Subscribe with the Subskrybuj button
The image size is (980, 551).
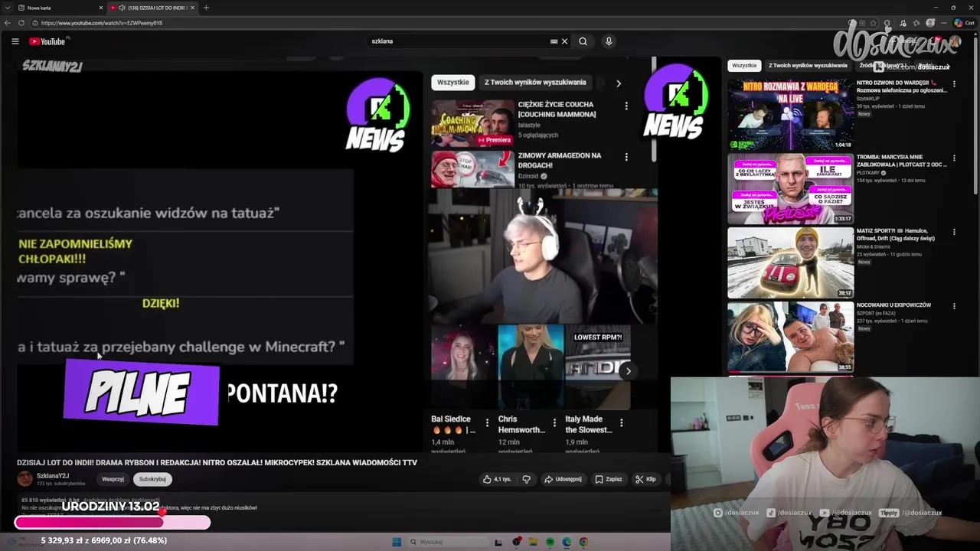(x=152, y=479)
